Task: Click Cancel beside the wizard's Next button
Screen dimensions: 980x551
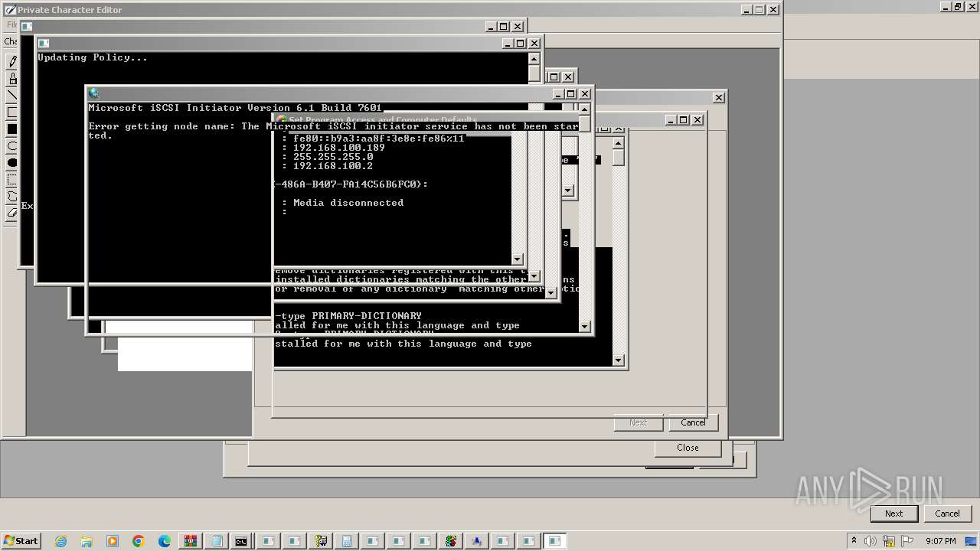Action: (947, 514)
